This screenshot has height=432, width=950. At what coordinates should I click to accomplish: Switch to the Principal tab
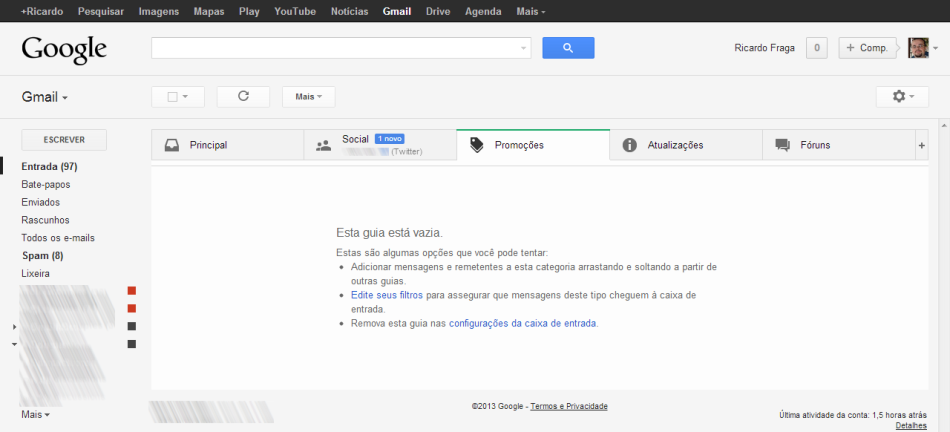click(x=227, y=145)
